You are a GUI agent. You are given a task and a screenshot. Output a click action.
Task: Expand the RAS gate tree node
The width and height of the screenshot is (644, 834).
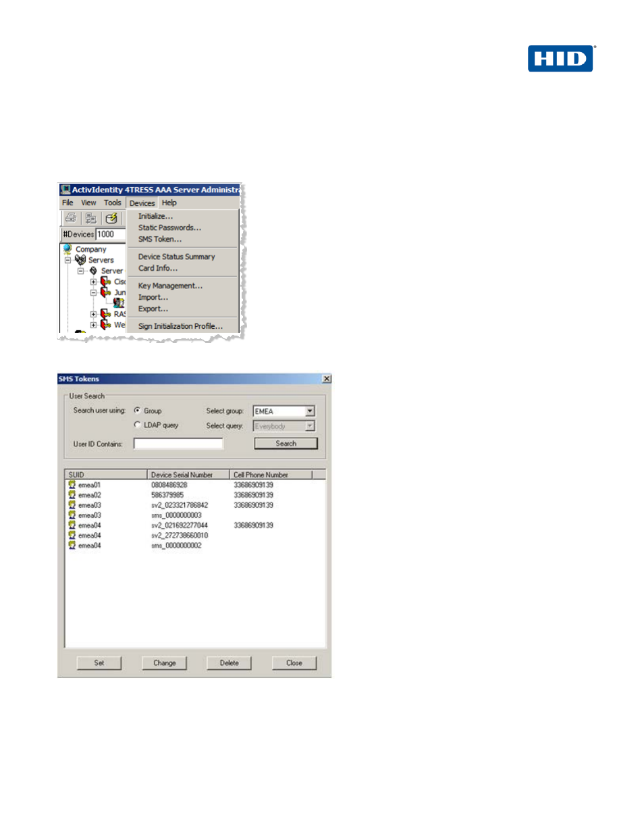[x=94, y=314]
